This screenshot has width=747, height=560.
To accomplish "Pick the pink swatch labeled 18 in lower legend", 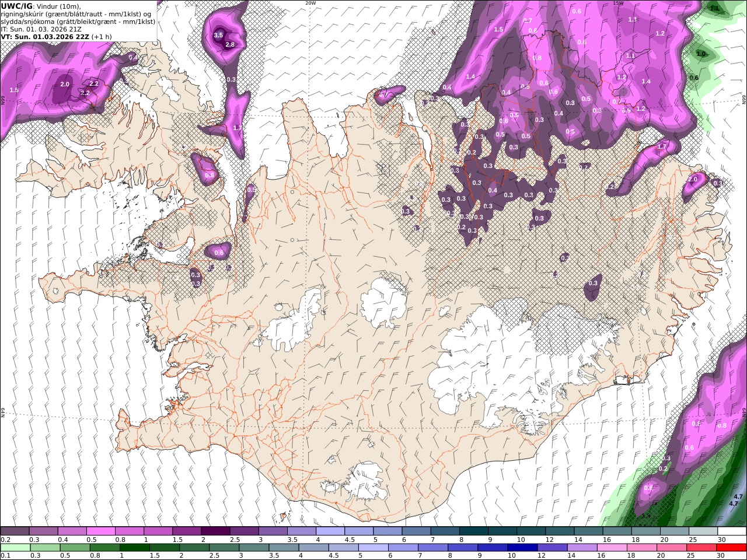I will 643,548.
